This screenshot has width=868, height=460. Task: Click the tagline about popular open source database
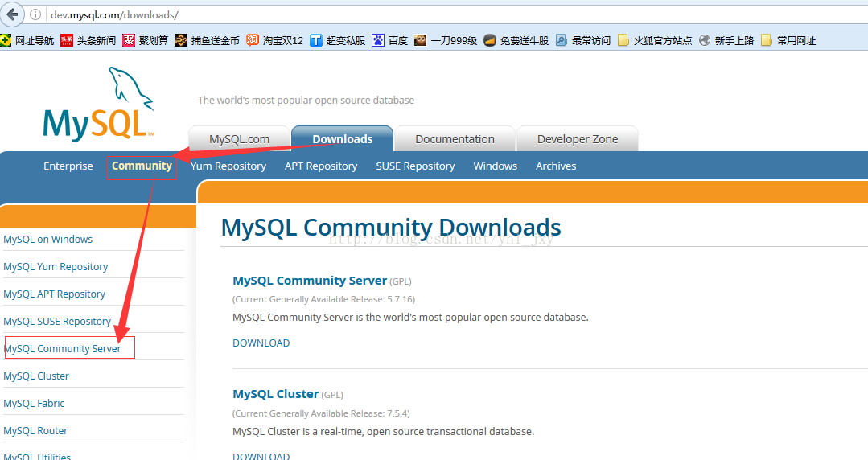[306, 101]
